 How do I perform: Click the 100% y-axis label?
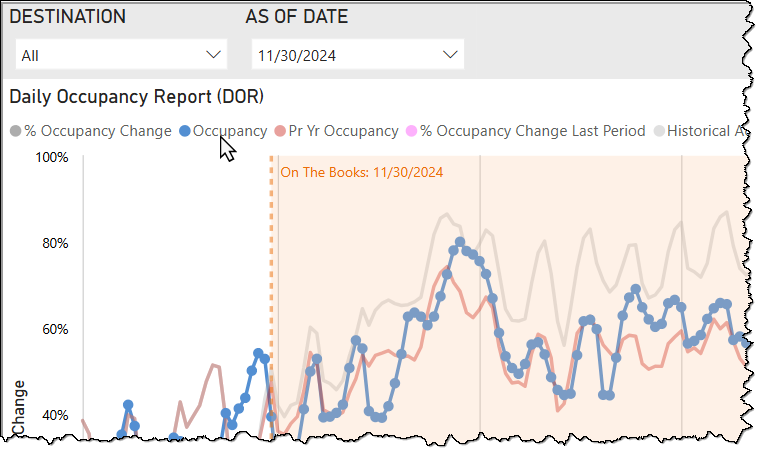pyautogui.click(x=52, y=158)
